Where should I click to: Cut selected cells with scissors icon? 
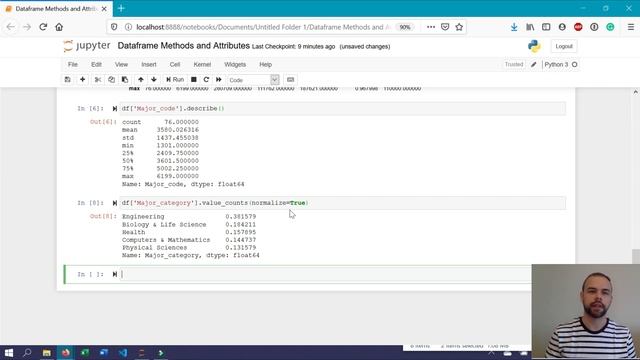pyautogui.click(x=98, y=80)
